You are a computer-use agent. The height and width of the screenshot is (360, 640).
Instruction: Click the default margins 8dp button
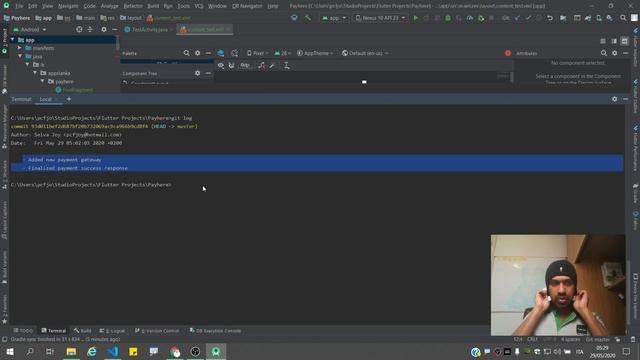[x=245, y=65]
